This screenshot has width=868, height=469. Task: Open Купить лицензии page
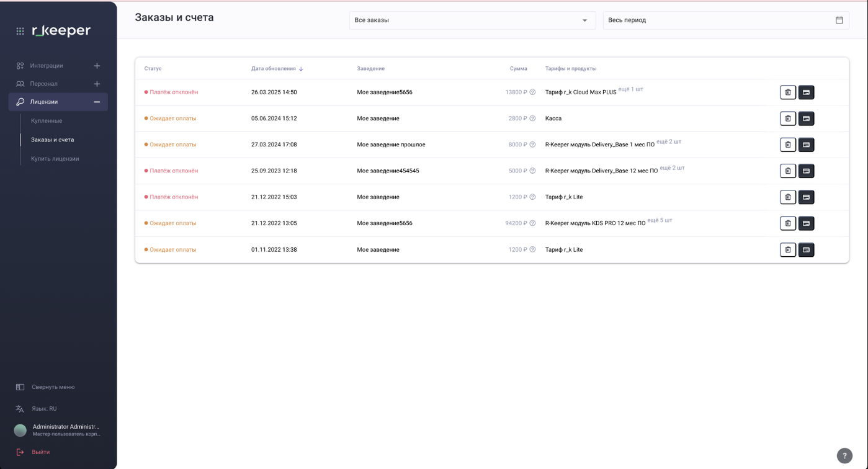pyautogui.click(x=55, y=159)
